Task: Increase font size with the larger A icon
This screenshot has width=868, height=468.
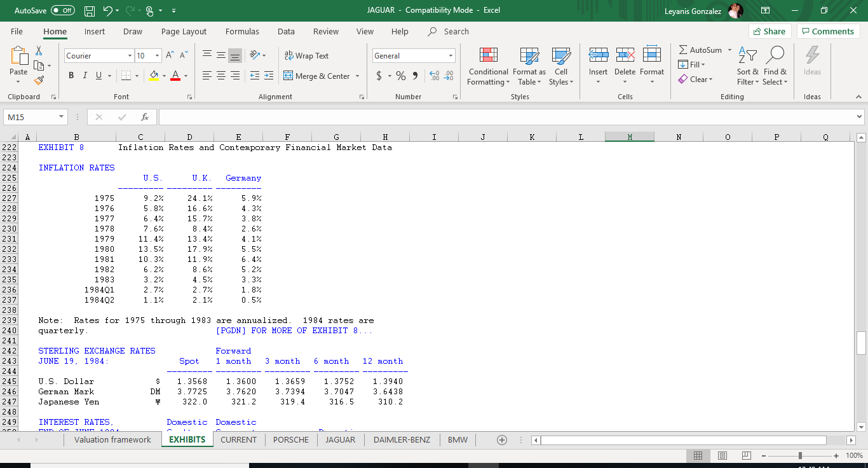Action: (x=170, y=56)
